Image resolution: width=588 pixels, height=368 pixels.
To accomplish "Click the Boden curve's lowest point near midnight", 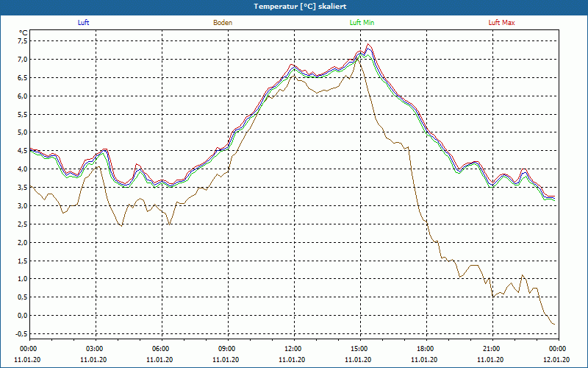I will pyautogui.click(x=554, y=324).
